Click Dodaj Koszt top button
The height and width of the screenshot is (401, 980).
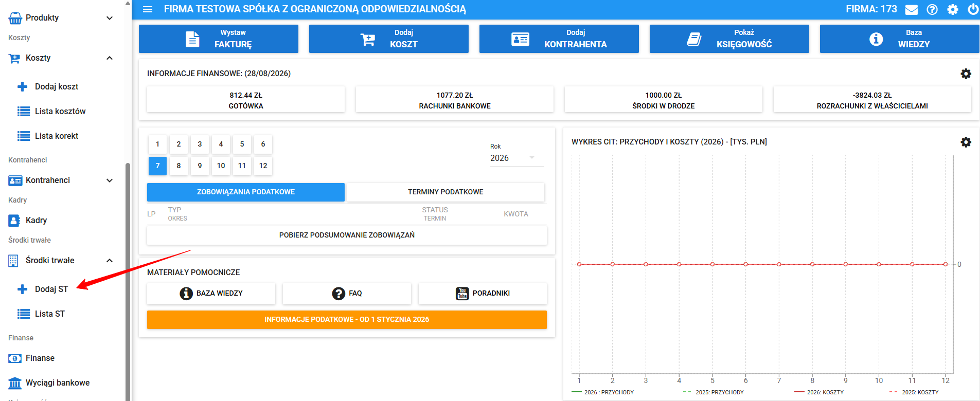[389, 39]
